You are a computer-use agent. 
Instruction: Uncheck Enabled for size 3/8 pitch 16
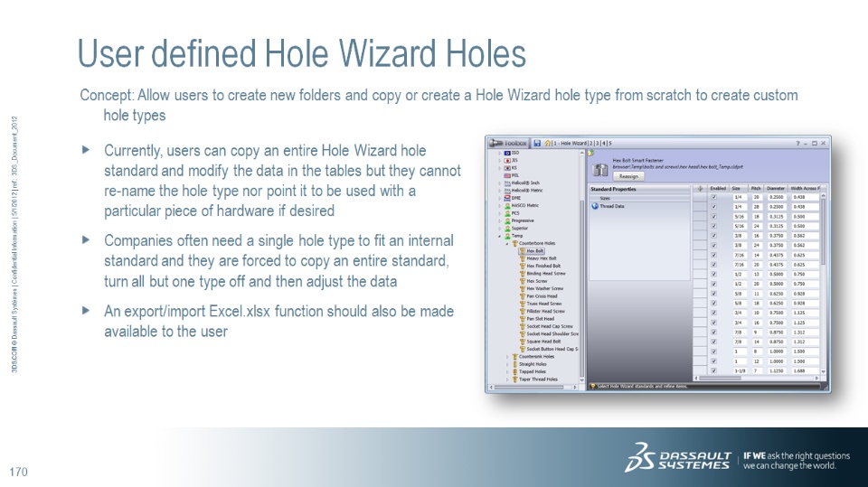click(x=714, y=236)
